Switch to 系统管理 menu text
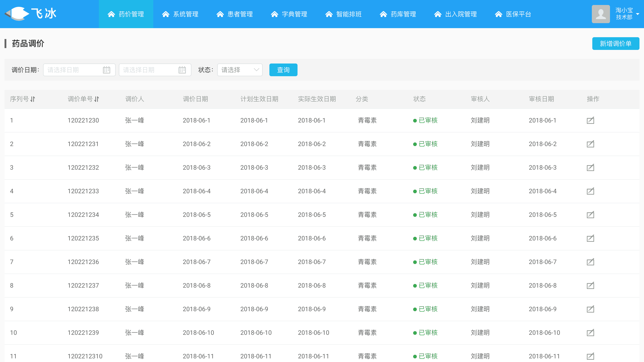 (186, 14)
